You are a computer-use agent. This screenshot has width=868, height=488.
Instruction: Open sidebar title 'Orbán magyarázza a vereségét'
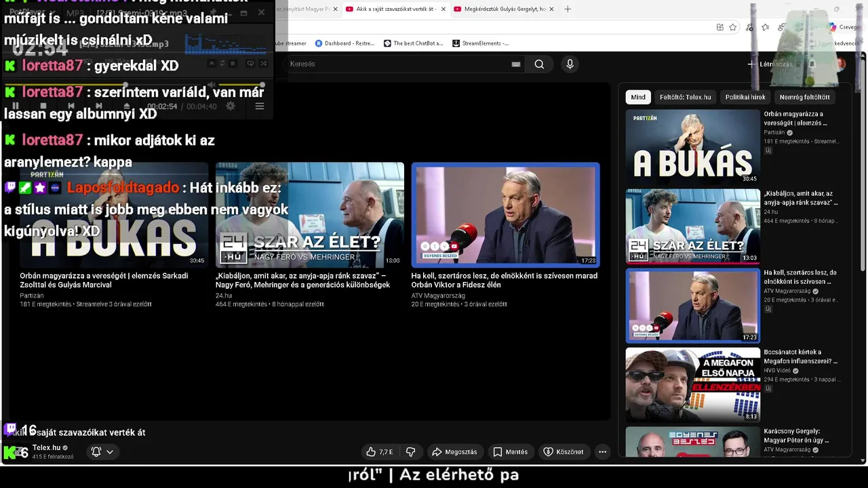795,119
